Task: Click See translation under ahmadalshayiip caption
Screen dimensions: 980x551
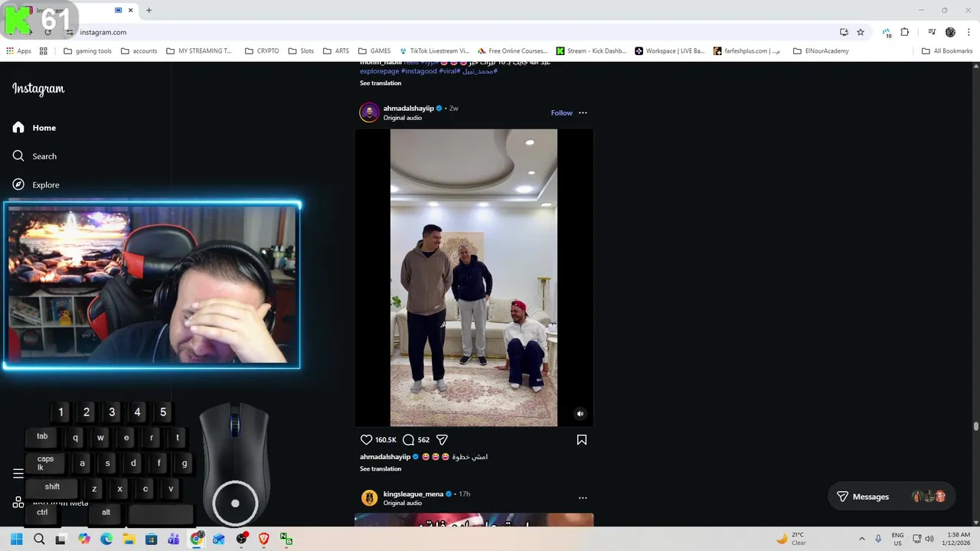Action: (x=381, y=469)
